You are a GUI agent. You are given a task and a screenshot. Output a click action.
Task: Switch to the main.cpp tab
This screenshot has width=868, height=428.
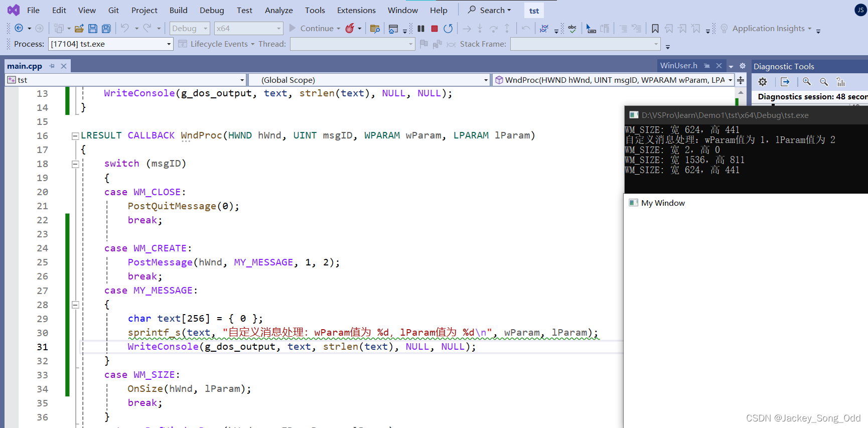(25, 66)
